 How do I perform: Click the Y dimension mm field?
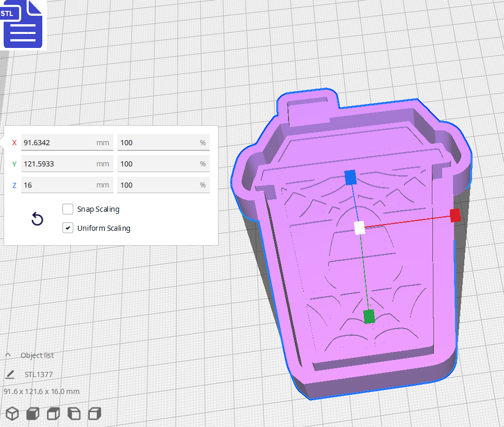coord(57,164)
